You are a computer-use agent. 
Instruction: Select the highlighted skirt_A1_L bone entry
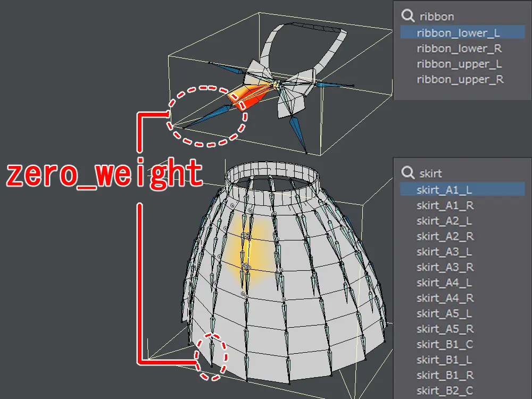coord(444,189)
